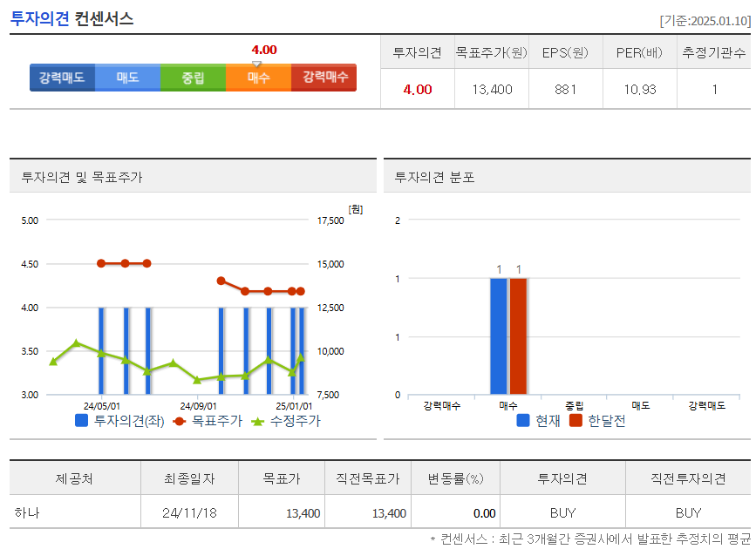
Task: Click the 컨센서스 footnote text
Action: [590, 539]
